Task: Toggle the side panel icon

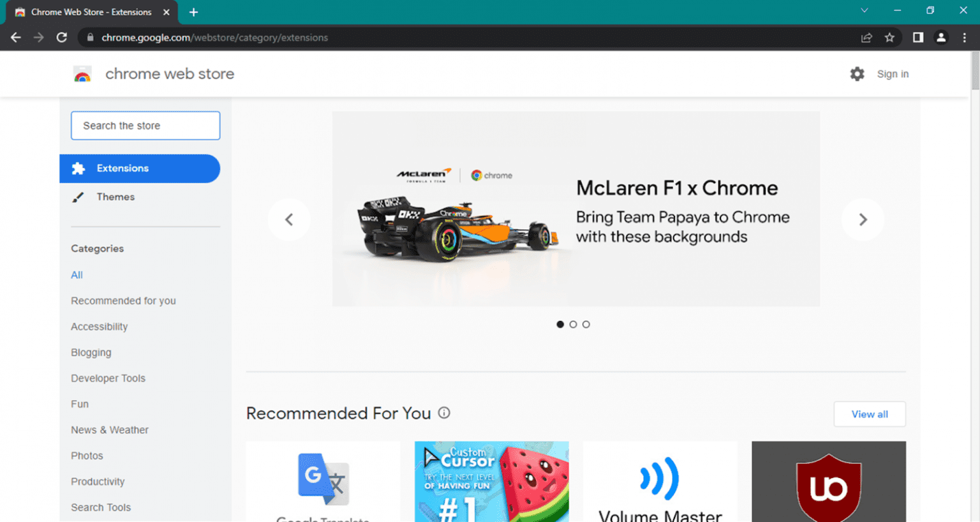Action: pos(917,38)
